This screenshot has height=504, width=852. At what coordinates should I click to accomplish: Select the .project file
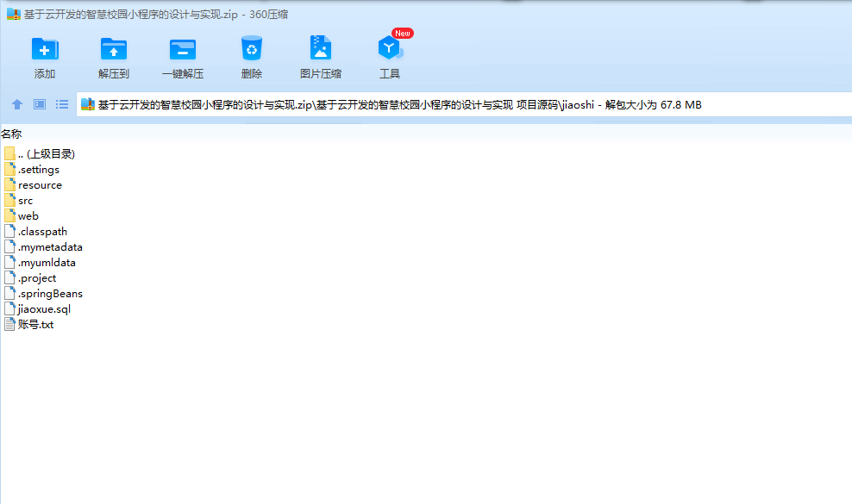(x=30, y=278)
